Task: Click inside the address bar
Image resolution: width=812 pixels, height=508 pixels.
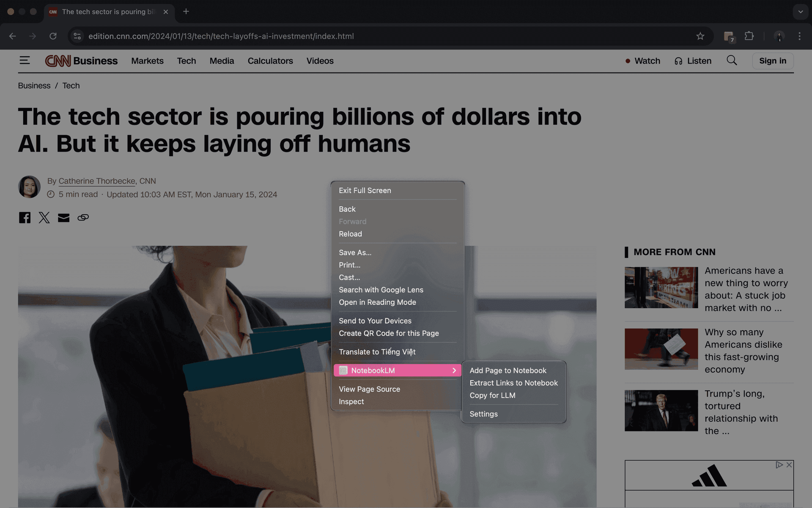Action: [254, 36]
